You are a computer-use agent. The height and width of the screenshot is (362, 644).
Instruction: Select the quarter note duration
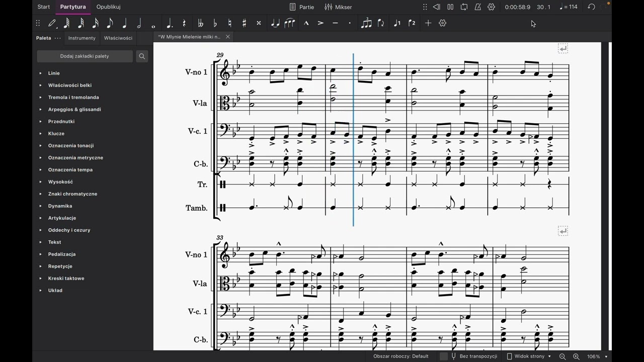click(124, 23)
